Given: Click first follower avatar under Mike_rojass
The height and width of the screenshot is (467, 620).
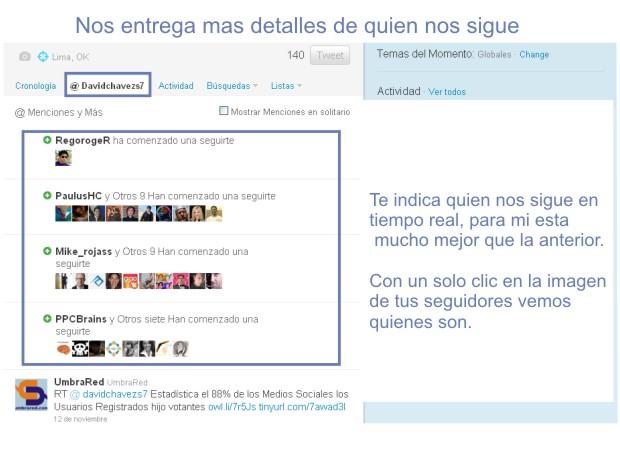Looking at the screenshot, I should coord(62,281).
